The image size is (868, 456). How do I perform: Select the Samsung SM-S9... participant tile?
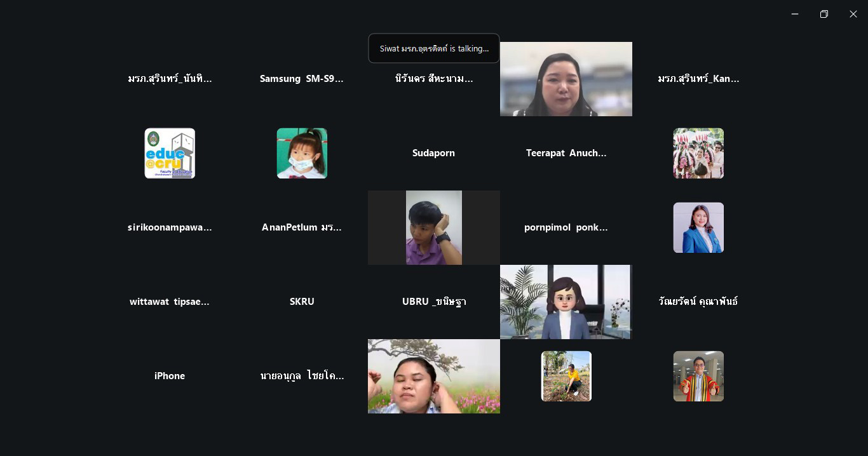tap(302, 79)
